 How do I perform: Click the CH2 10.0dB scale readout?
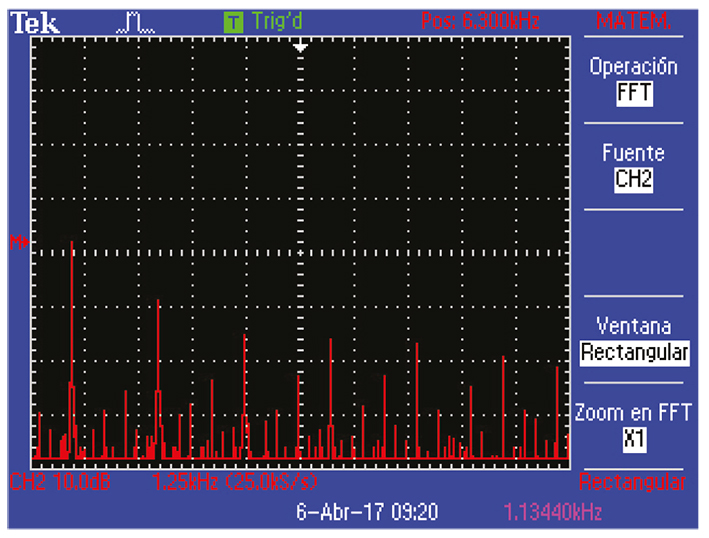click(x=60, y=483)
